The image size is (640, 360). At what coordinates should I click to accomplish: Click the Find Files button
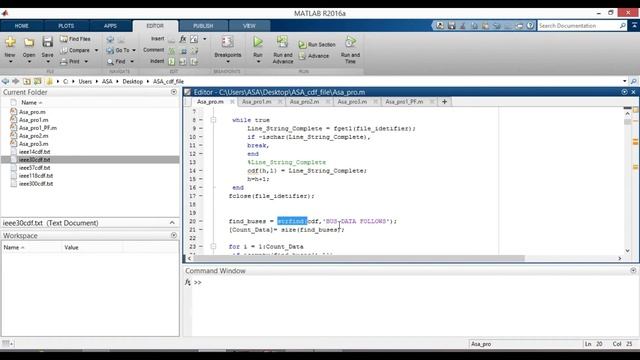tap(76, 39)
